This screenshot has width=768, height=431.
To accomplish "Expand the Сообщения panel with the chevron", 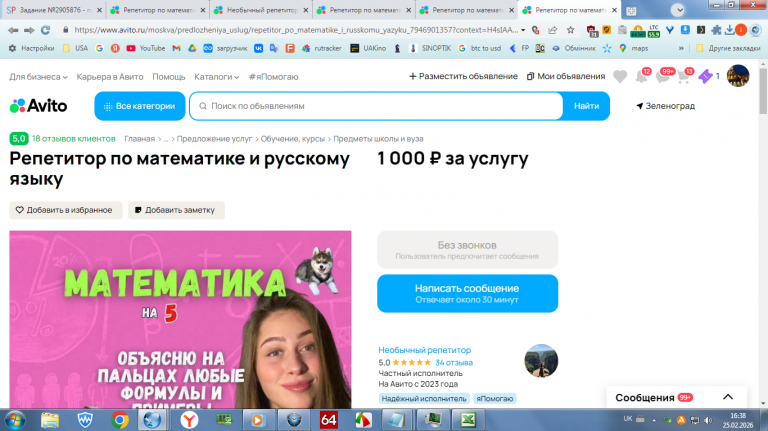I will (x=728, y=397).
